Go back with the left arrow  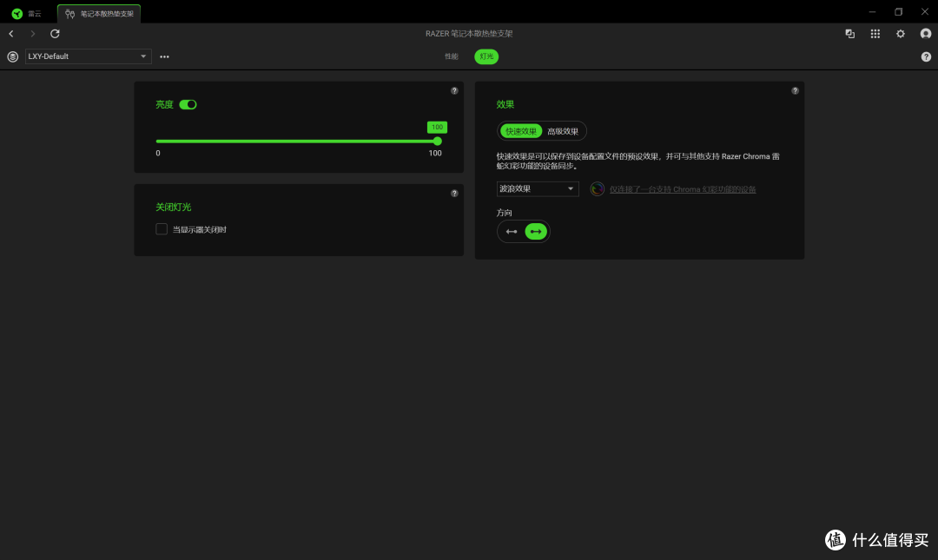pyautogui.click(x=11, y=34)
